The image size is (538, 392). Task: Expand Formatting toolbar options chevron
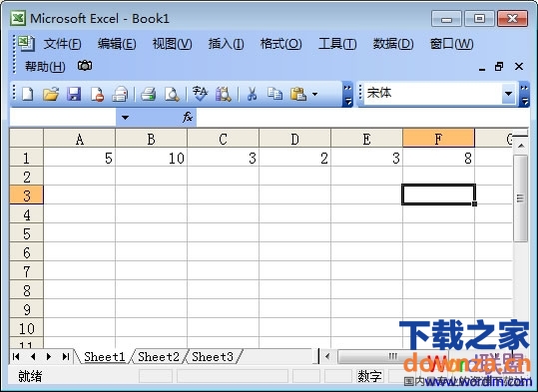pyautogui.click(x=525, y=95)
